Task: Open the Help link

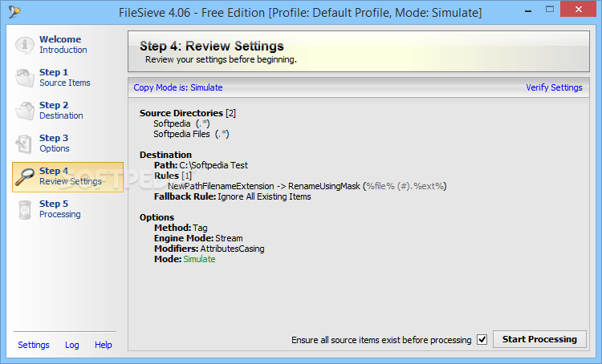Action: (104, 345)
